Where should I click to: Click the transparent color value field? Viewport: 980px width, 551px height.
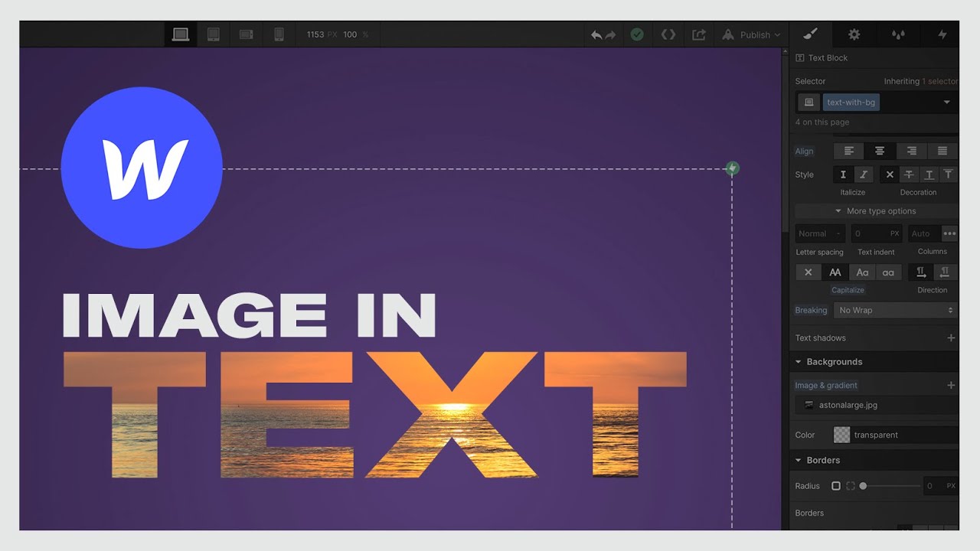point(904,435)
